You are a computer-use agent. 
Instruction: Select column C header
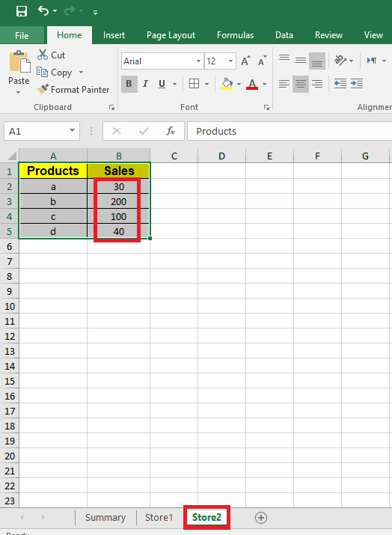pyautogui.click(x=174, y=156)
